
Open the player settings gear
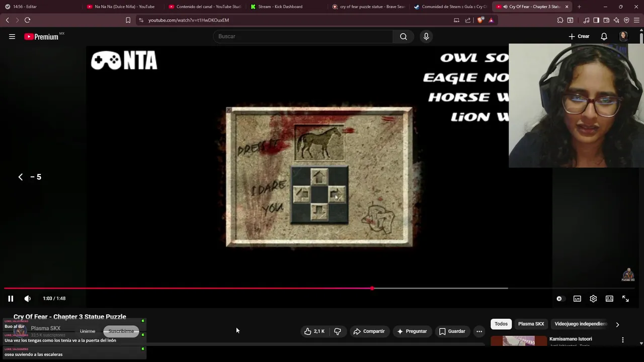tap(593, 299)
